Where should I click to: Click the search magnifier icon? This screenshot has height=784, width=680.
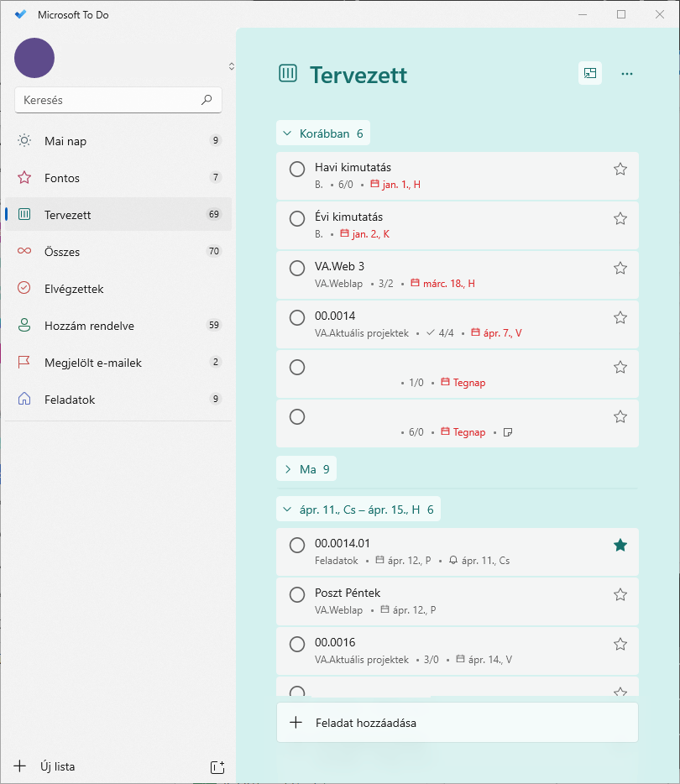[x=207, y=100]
